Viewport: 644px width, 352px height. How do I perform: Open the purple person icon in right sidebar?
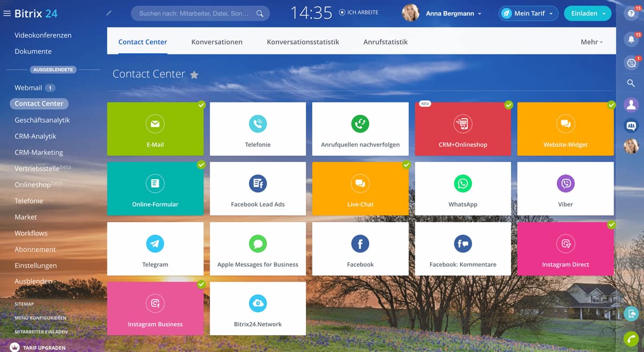pos(631,105)
